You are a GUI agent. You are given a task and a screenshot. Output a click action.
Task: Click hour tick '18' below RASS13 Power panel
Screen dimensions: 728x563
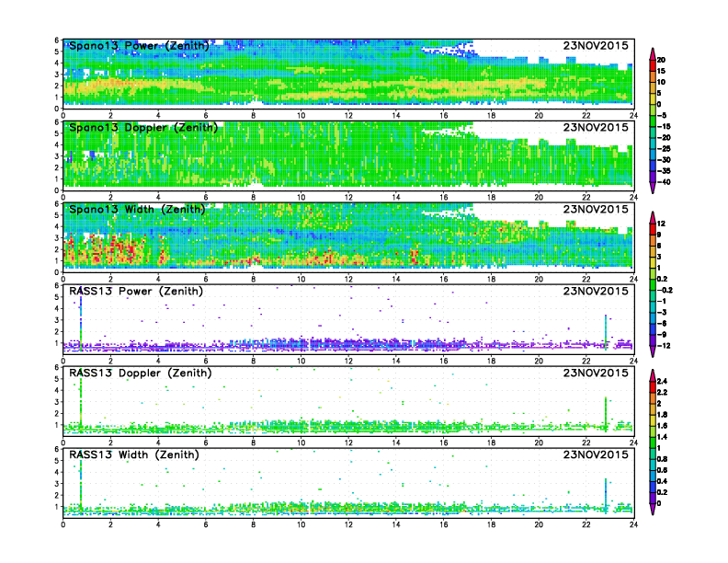(x=491, y=361)
